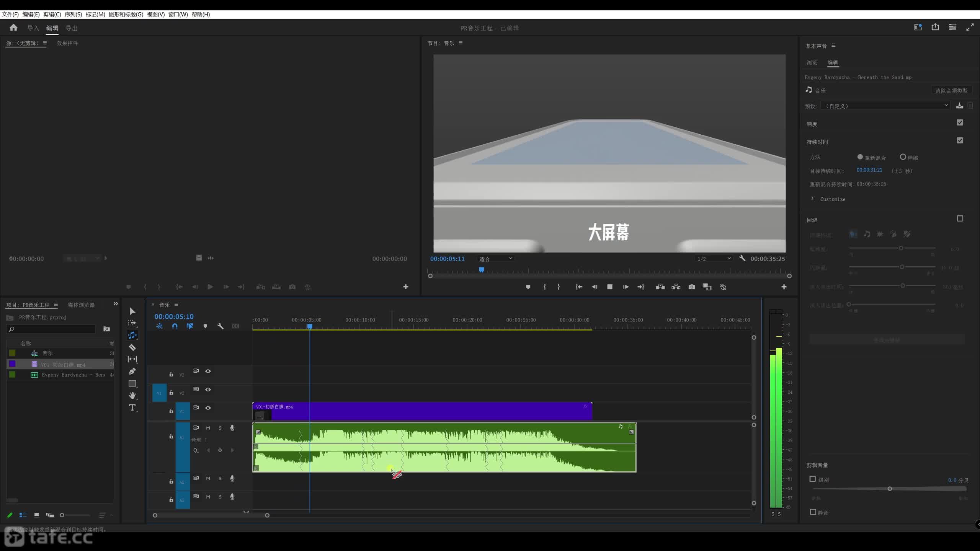Viewport: 980px width, 551px height.
Task: Select the Remix tool
Action: tap(132, 335)
